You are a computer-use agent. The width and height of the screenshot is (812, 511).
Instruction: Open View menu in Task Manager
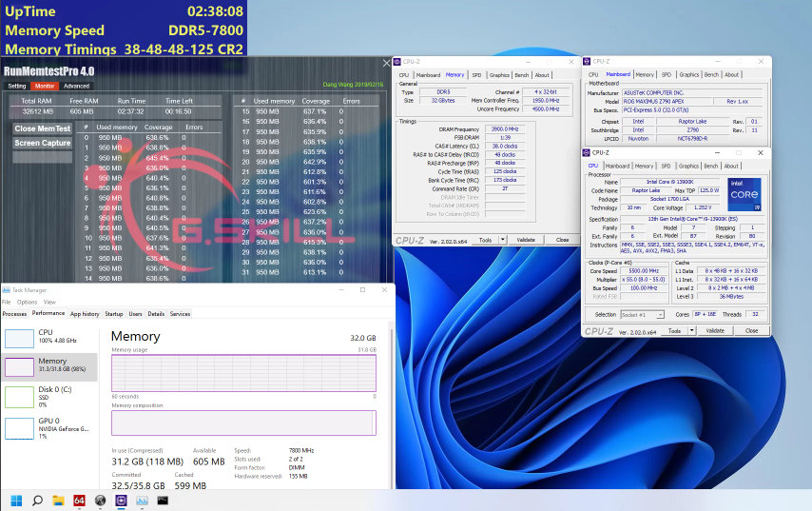[49, 303]
